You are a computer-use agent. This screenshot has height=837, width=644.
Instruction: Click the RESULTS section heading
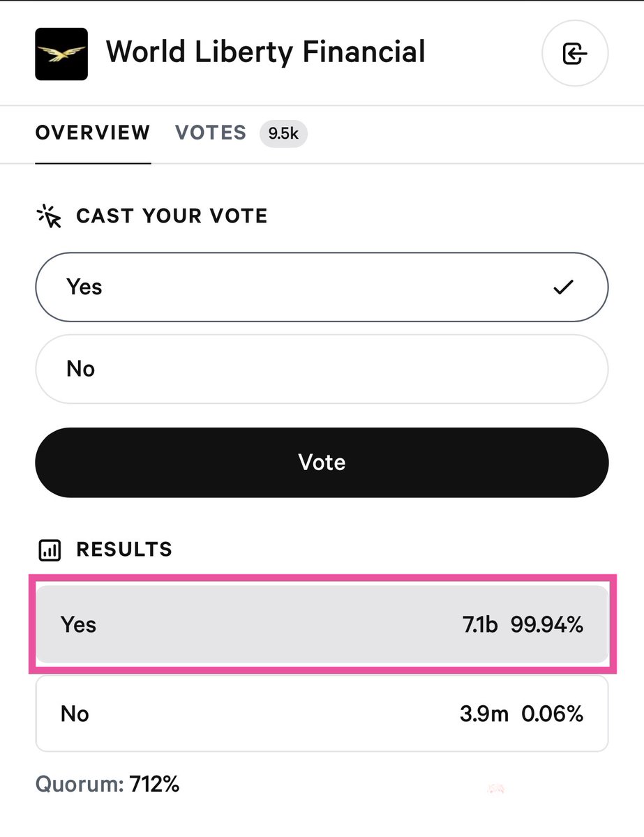pos(124,550)
